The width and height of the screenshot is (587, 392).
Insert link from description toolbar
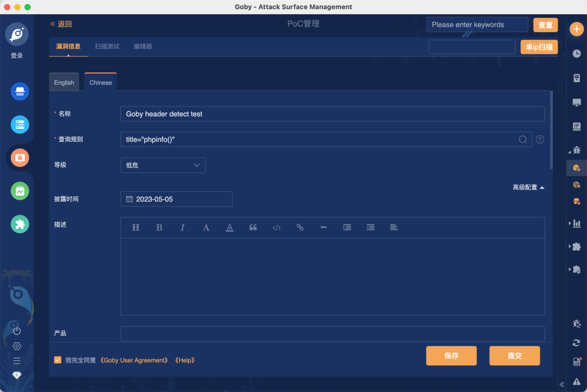tap(300, 227)
